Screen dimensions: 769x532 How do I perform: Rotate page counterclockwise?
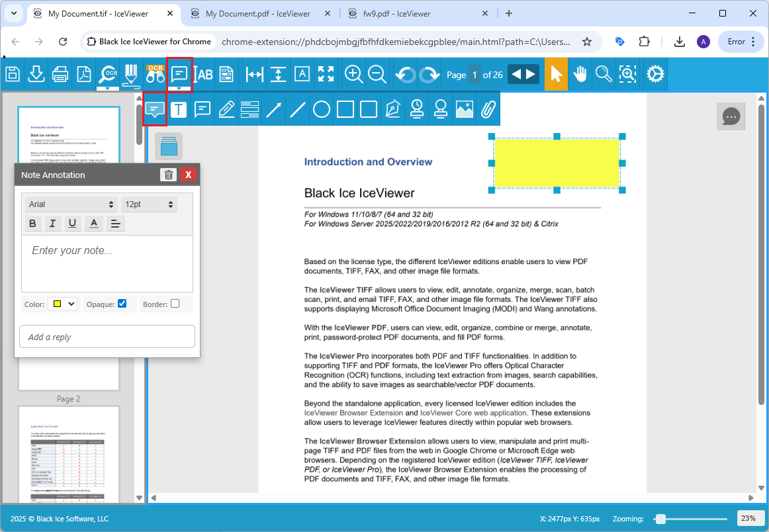[x=405, y=75]
